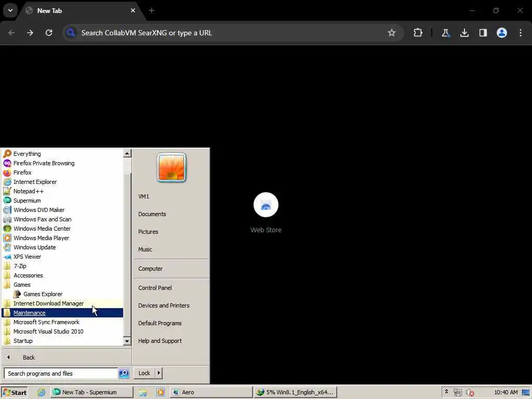
Task: Expand Internet Download Manager folder
Action: point(62,303)
